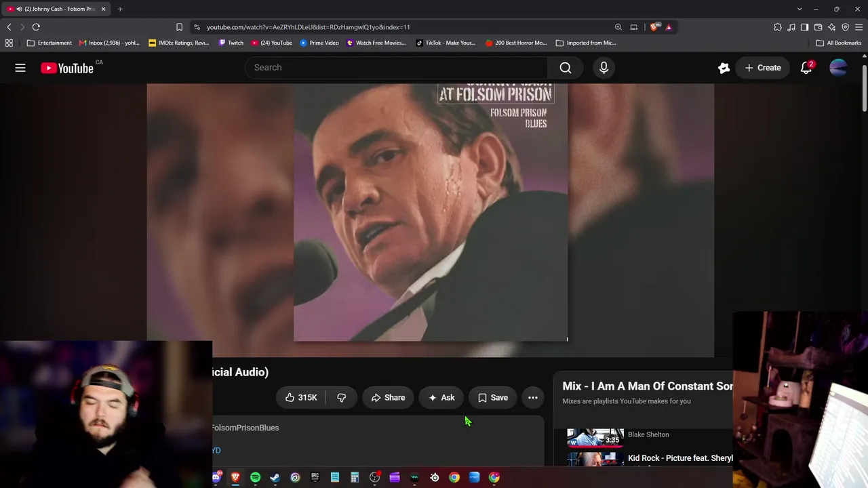Screen dimensions: 868x488
Task: Open the YouTube guide hamburger menu
Action: (20, 68)
